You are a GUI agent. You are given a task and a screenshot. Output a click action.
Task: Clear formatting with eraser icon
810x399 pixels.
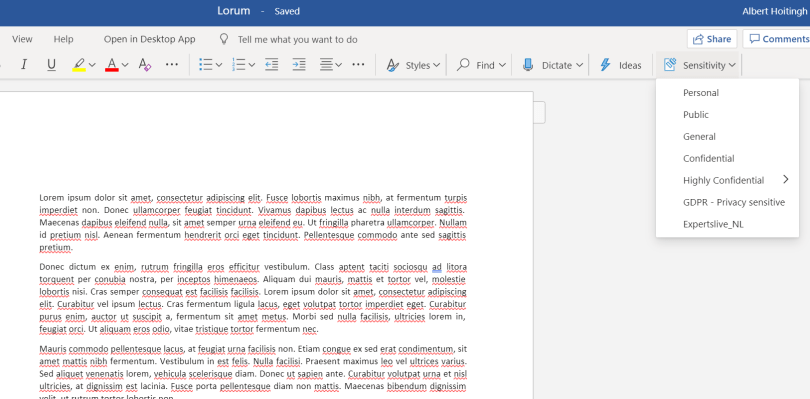click(145, 65)
